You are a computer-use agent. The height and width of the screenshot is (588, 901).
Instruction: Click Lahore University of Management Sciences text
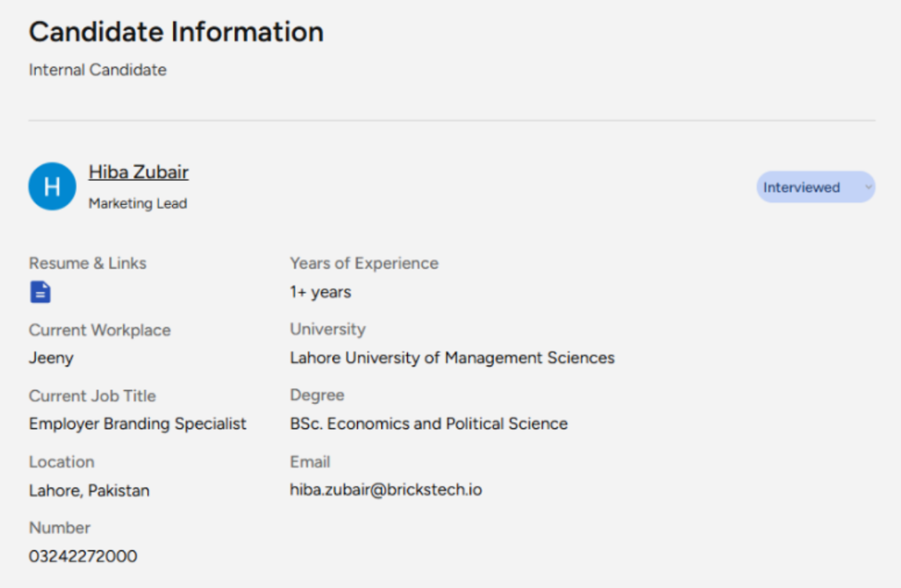[x=452, y=358]
